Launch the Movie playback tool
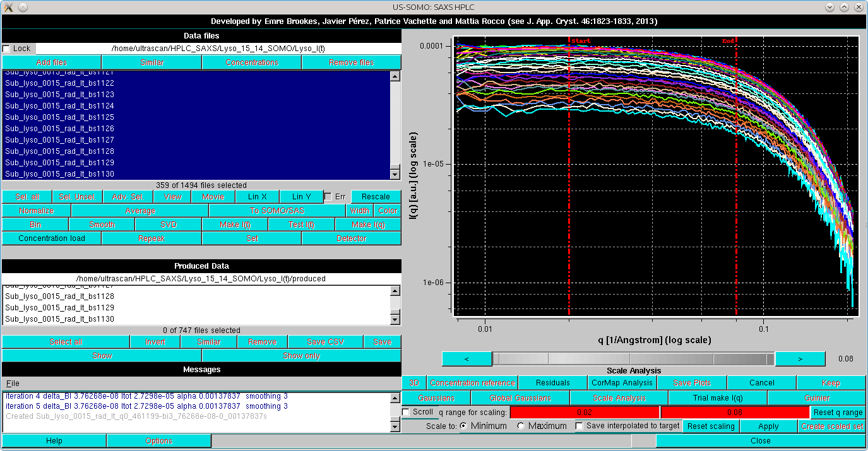This screenshot has height=451, width=868. tap(213, 196)
